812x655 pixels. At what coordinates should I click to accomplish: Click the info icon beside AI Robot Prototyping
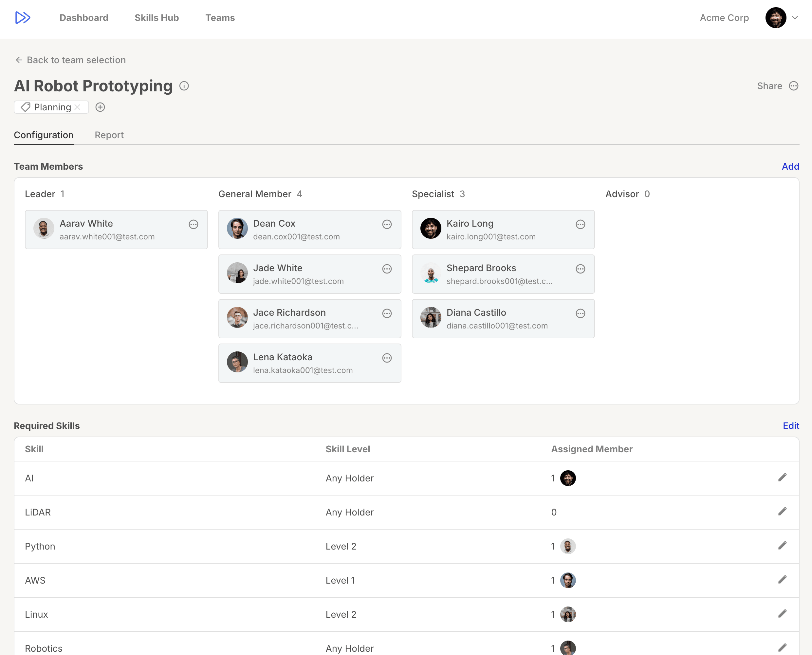(x=184, y=86)
